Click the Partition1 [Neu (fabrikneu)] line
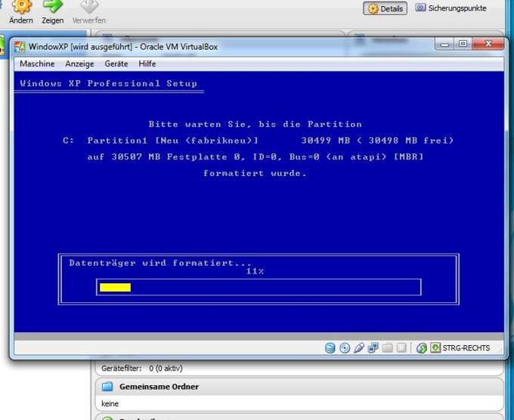514x420 pixels. (x=258, y=141)
